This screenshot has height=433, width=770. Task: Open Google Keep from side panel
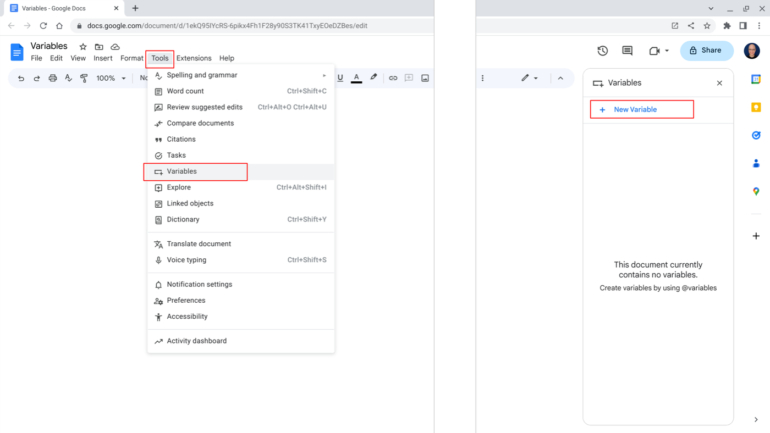click(x=756, y=107)
